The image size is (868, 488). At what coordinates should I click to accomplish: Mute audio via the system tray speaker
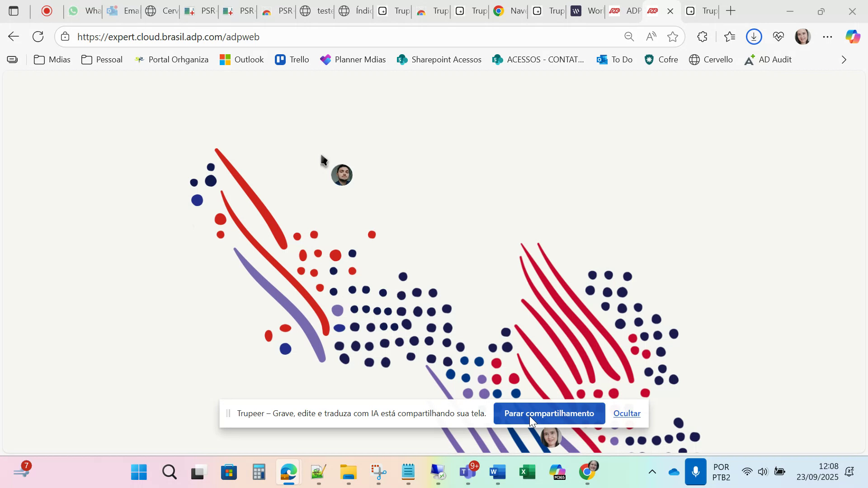tap(763, 471)
